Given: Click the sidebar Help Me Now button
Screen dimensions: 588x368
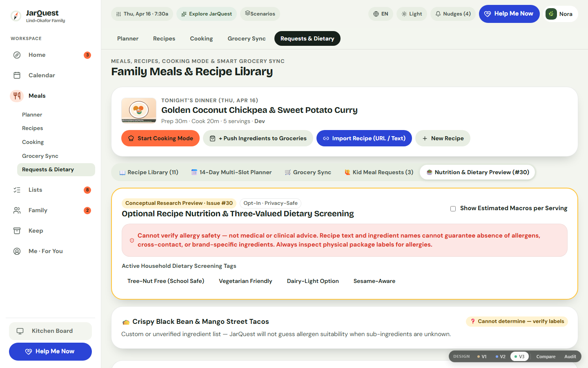Looking at the screenshot, I should [50, 352].
